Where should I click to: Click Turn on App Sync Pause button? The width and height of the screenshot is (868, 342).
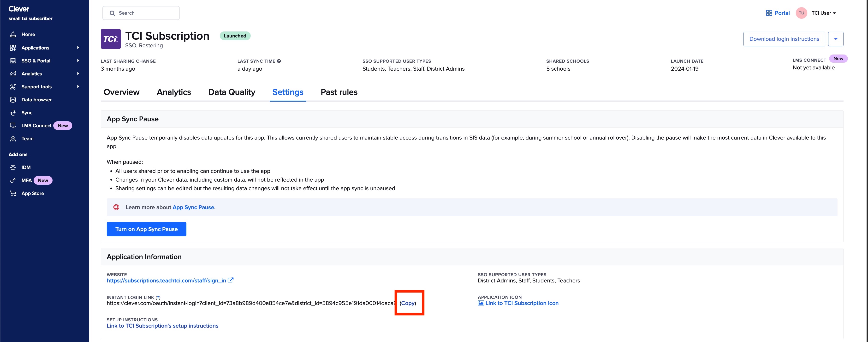147,229
